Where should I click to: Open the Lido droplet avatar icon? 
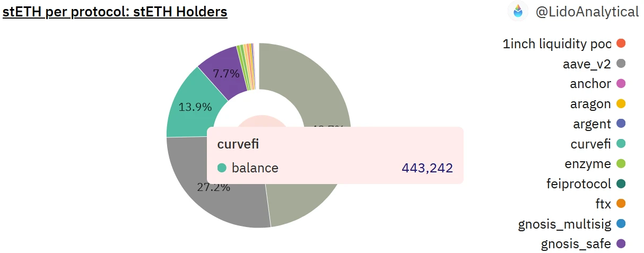[x=518, y=11]
